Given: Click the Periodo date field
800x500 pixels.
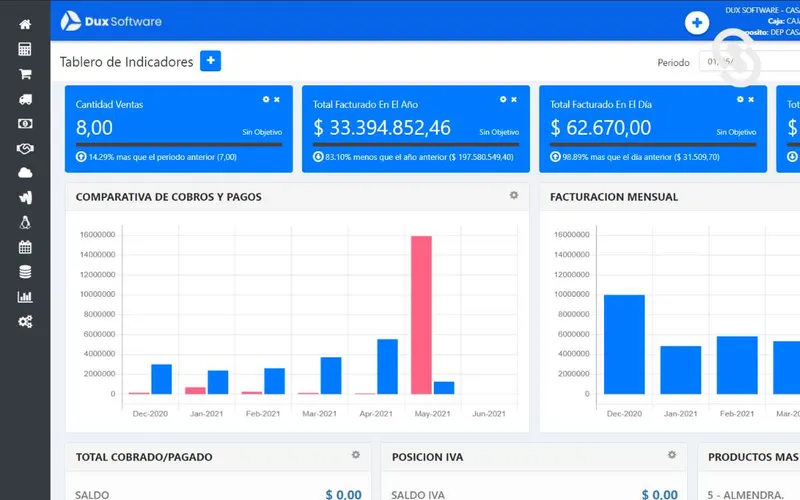Looking at the screenshot, I should click(x=749, y=62).
